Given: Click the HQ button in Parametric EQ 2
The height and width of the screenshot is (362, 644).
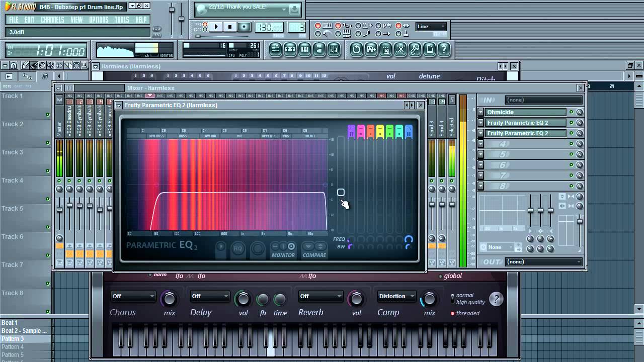Looking at the screenshot, I should (x=238, y=248).
